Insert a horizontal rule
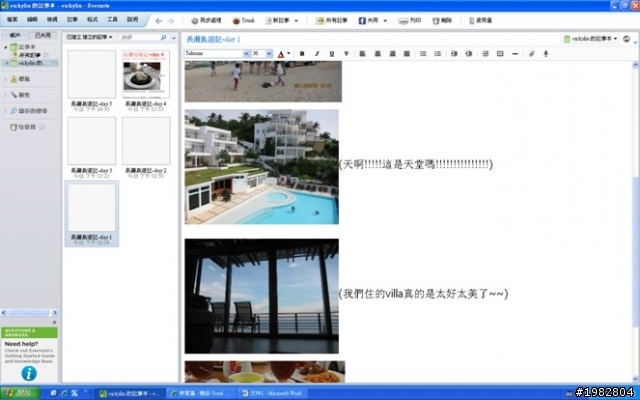The height and width of the screenshot is (400, 640). 515,54
